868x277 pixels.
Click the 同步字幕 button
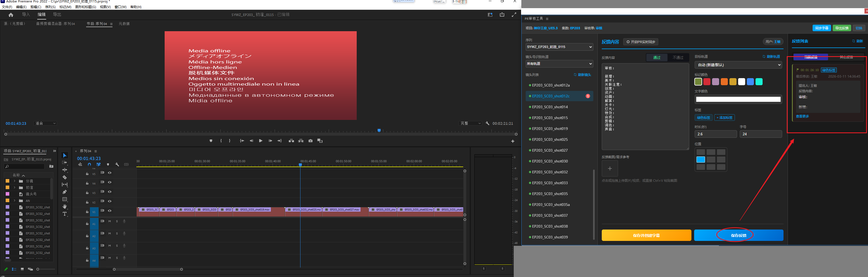point(821,28)
